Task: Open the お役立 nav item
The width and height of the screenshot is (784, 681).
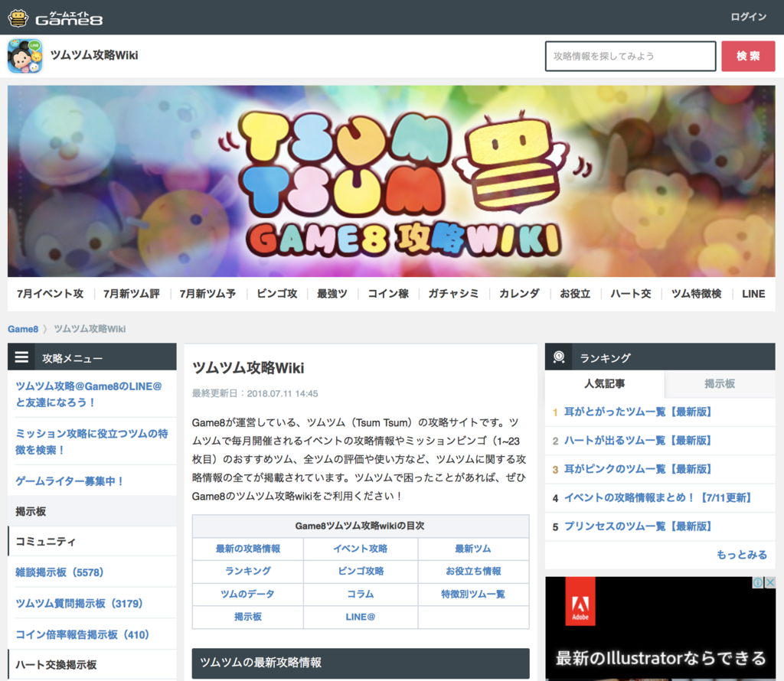Action: [x=575, y=294]
